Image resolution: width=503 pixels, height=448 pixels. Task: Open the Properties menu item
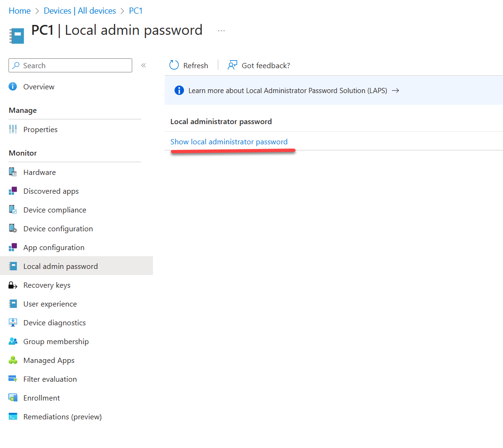pos(40,129)
